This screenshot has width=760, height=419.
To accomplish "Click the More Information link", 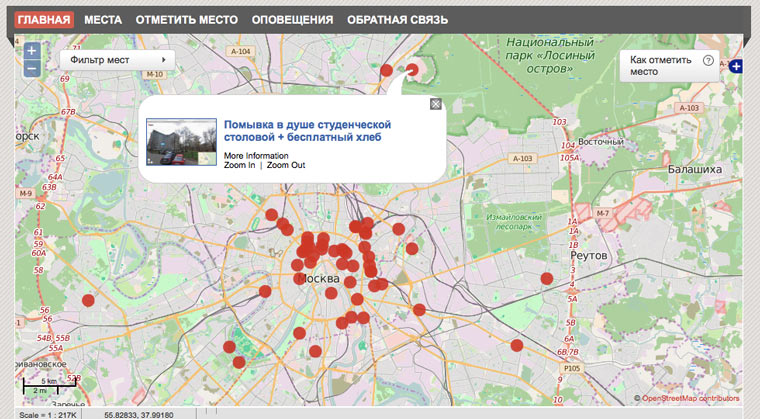I will pyautogui.click(x=256, y=156).
